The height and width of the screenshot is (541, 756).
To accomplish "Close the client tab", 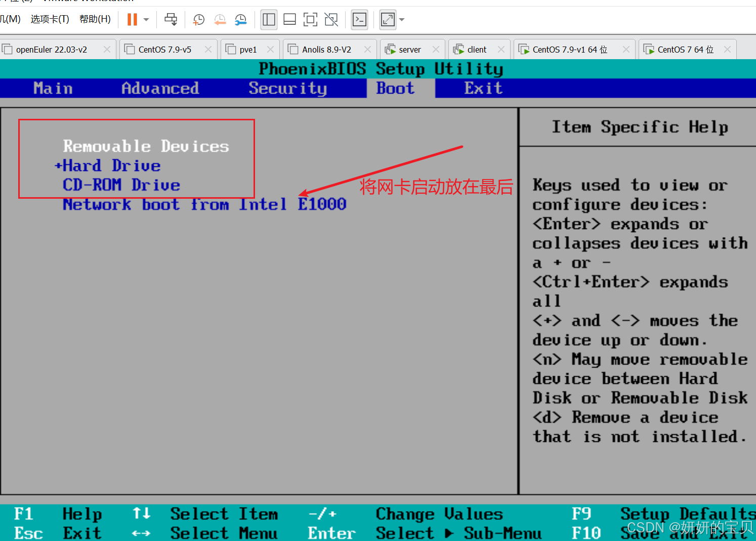I will 501,50.
